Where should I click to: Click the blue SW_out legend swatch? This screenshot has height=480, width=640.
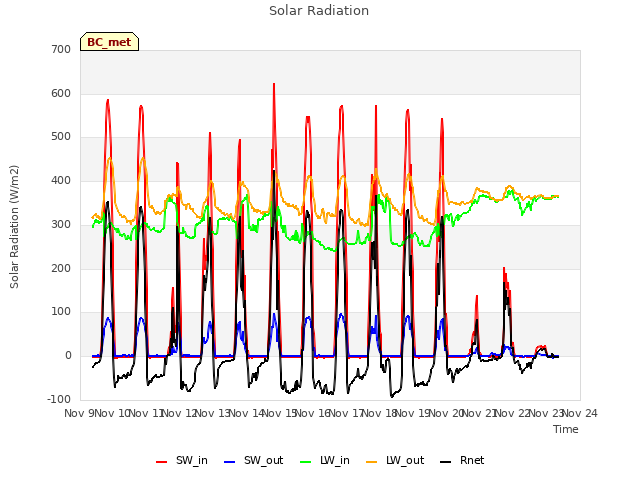230,462
